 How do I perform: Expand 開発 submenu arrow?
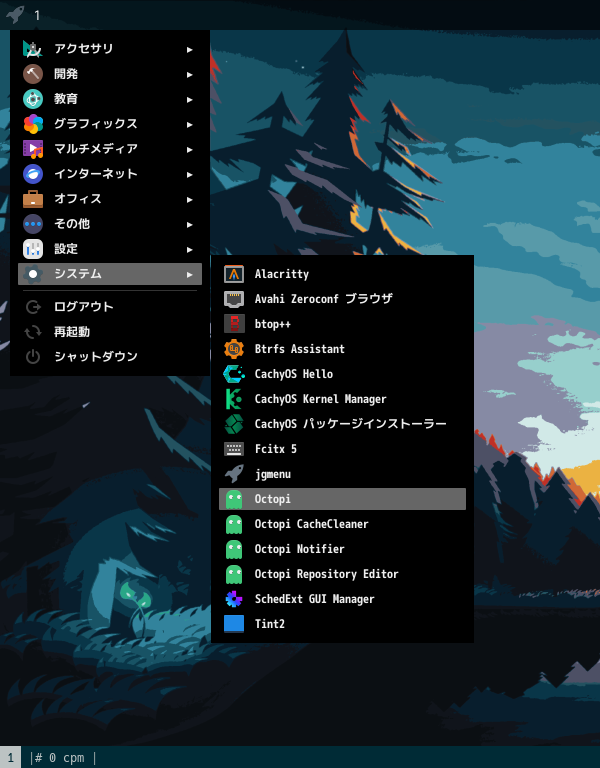click(x=190, y=74)
